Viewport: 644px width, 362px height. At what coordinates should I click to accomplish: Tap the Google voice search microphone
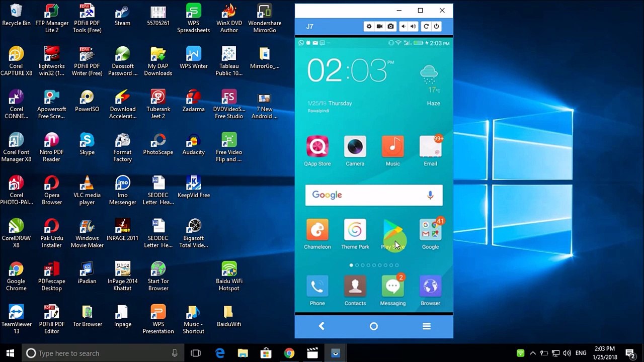430,196
